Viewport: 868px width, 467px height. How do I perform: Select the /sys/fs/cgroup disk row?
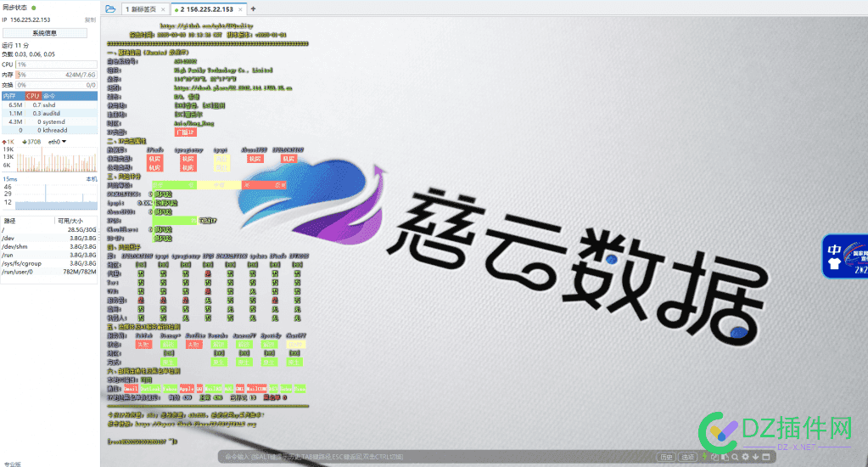(49, 264)
